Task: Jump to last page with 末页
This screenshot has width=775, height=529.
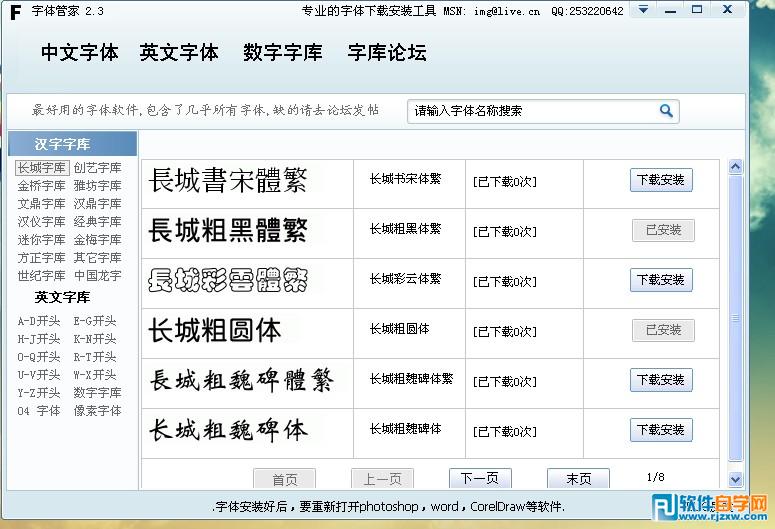Action: 578,478
